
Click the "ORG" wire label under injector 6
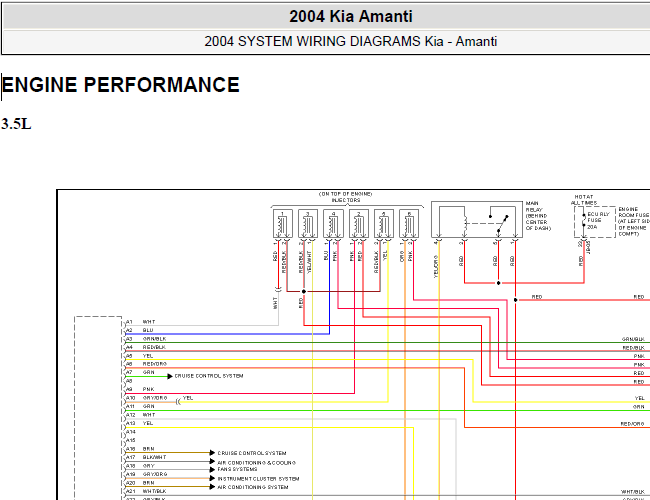point(402,257)
